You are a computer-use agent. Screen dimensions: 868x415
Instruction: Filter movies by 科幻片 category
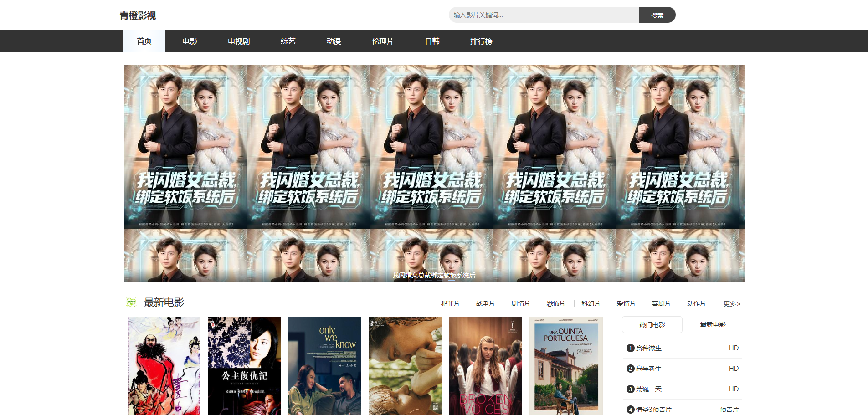click(591, 303)
